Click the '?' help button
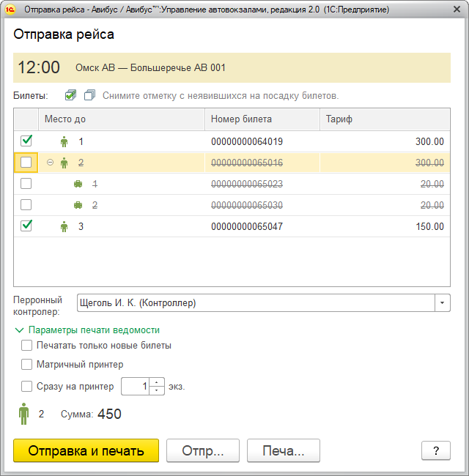Image resolution: width=469 pixels, height=476 pixels. (436, 450)
